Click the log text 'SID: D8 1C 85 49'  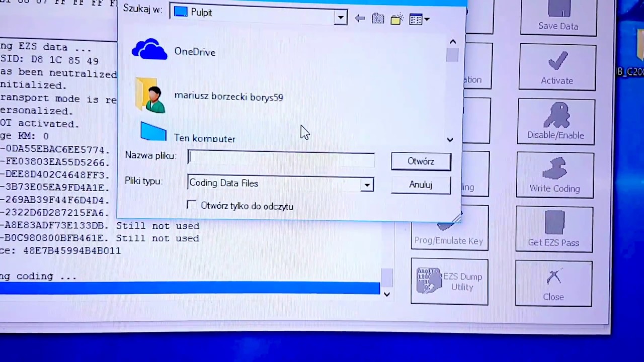click(49, 60)
